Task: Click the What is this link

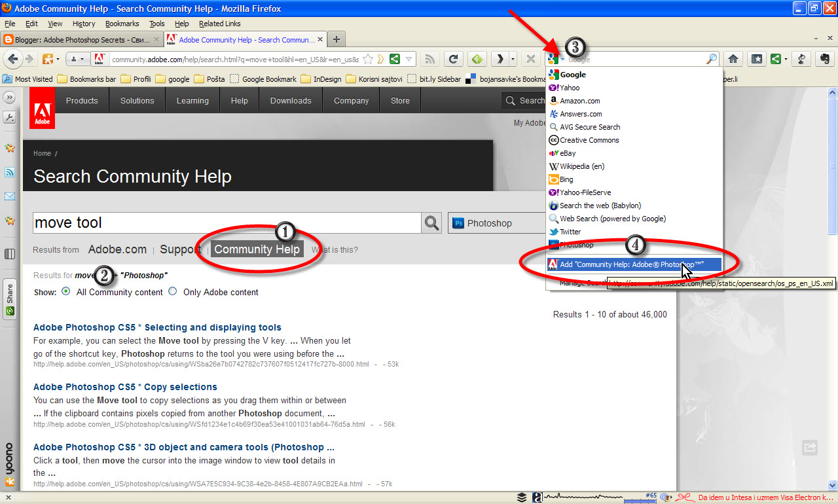Action: coord(335,249)
